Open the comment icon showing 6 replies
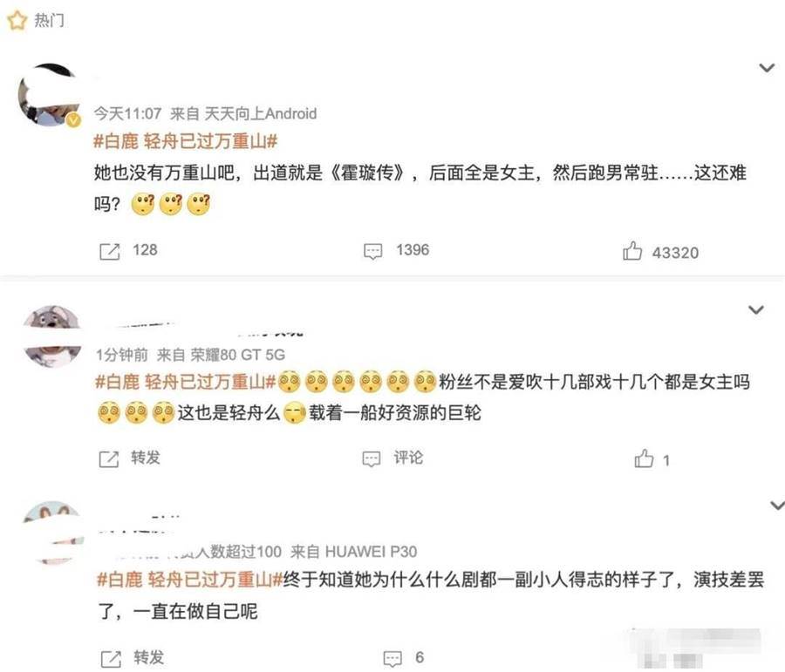This screenshot has width=785, height=672. 392,658
